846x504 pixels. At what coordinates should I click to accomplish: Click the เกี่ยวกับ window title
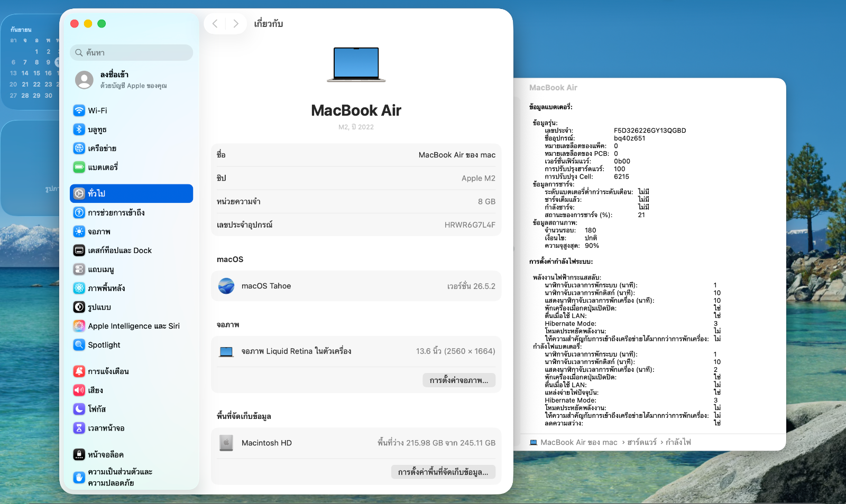(x=269, y=24)
